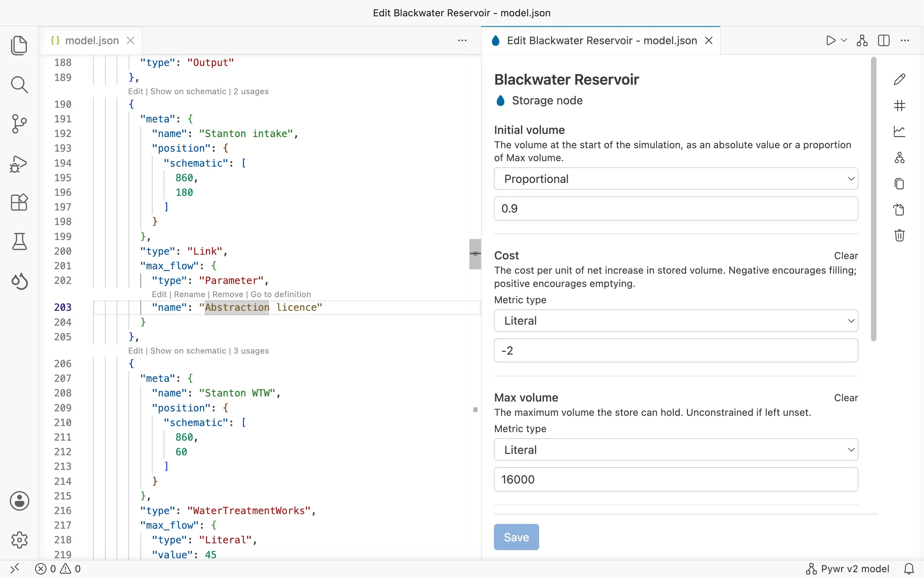Click Rename above Abstraction licence name

189,294
